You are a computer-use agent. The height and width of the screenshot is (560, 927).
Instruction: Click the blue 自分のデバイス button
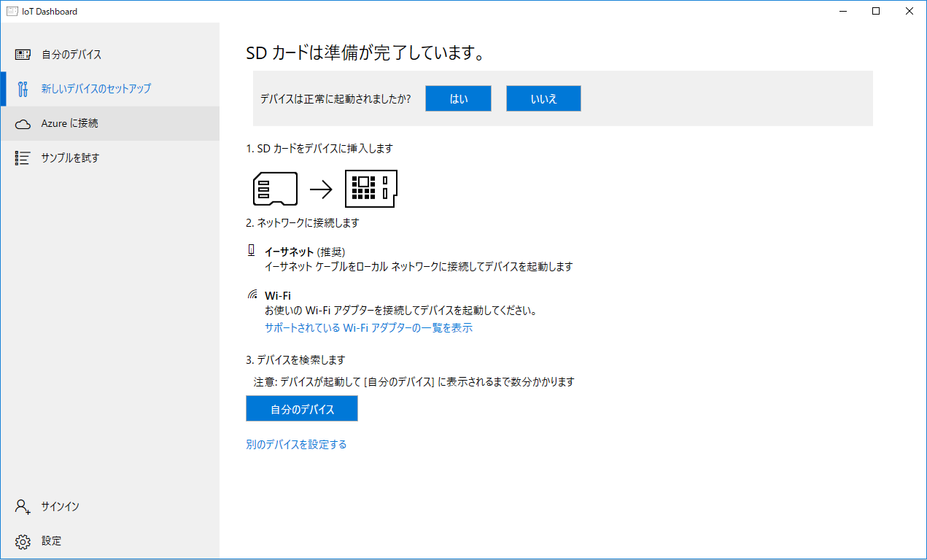(x=302, y=409)
